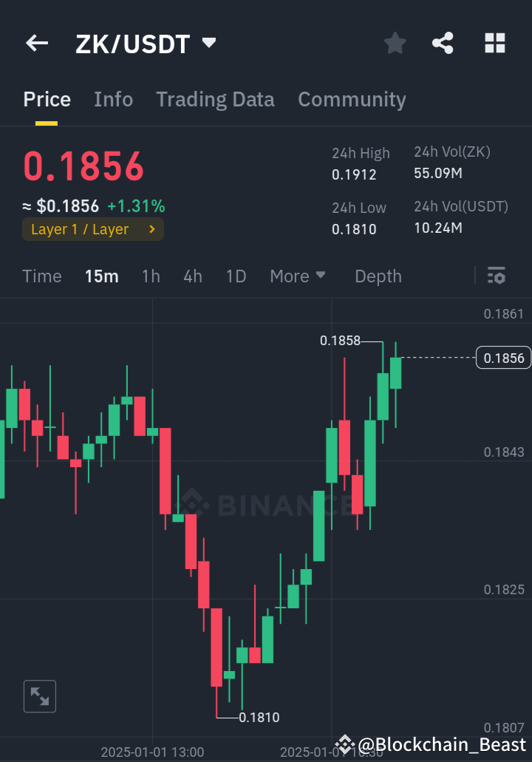Open the Layer 1 / Layer tag chevron
532x762 pixels.
153,229
